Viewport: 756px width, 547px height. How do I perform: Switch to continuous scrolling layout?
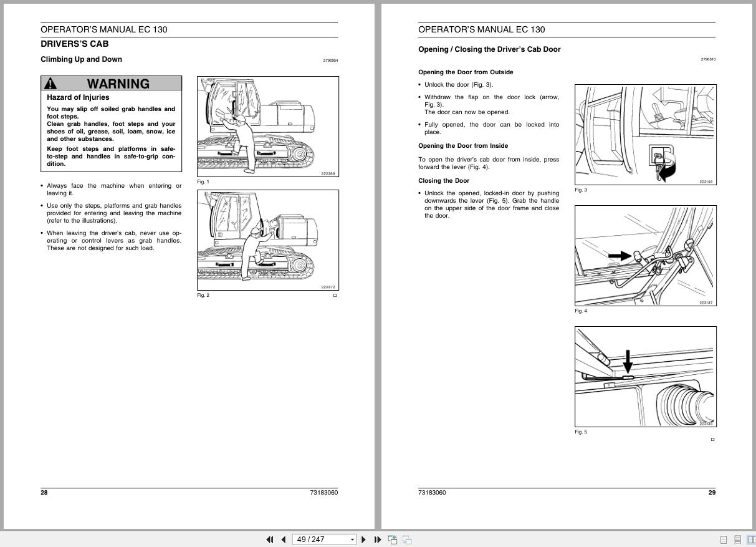pyautogui.click(x=738, y=540)
